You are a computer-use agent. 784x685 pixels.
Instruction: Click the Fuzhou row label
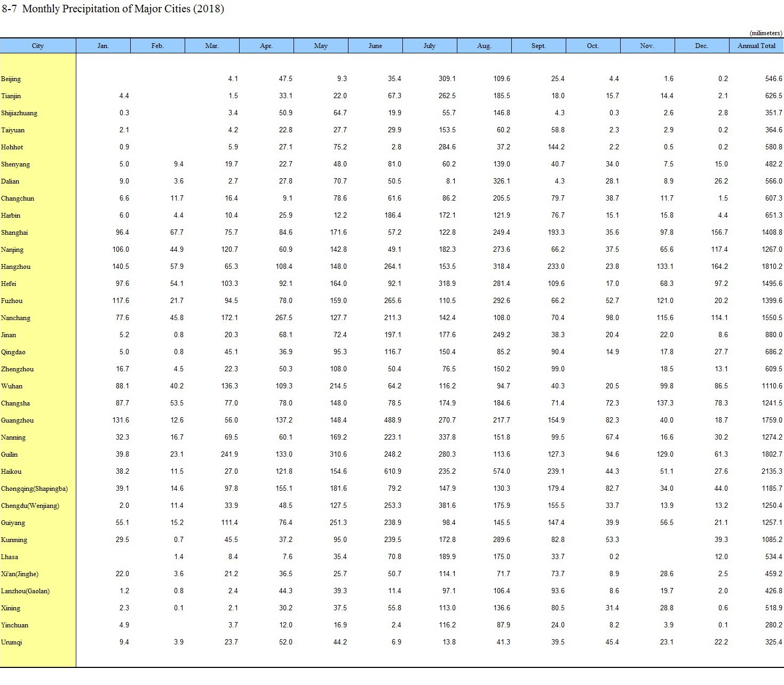pos(12,301)
